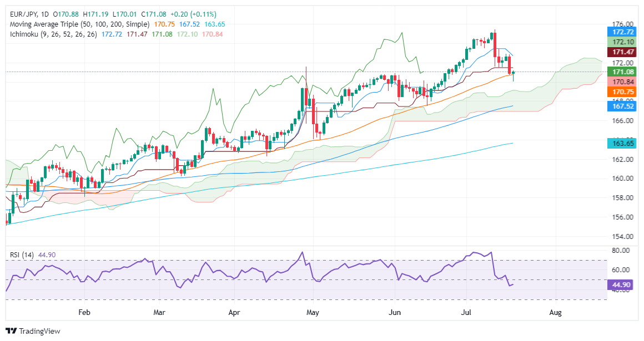
Task: Click the pink 170.84 price label
Action: tap(621, 82)
